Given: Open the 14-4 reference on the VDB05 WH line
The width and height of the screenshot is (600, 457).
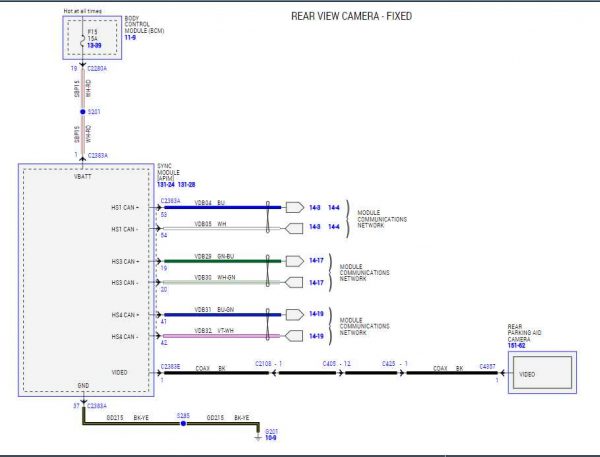Looking at the screenshot, I should point(334,227).
